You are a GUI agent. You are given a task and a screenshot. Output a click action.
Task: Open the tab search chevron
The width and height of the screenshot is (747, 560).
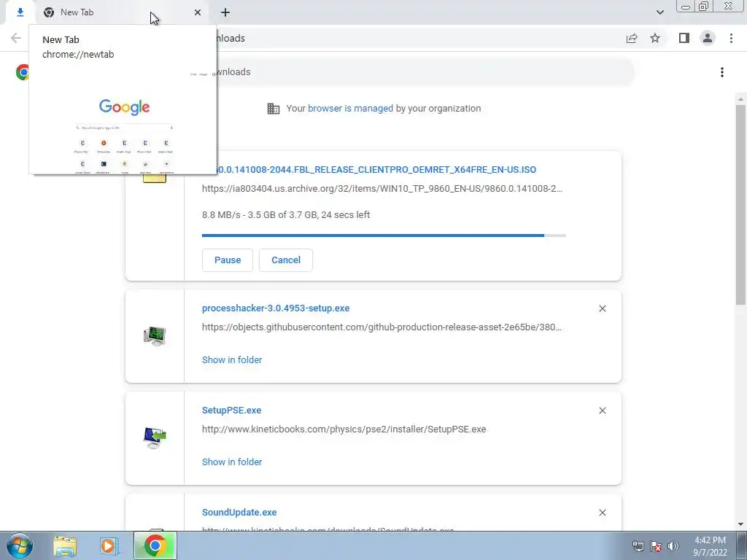(x=659, y=12)
